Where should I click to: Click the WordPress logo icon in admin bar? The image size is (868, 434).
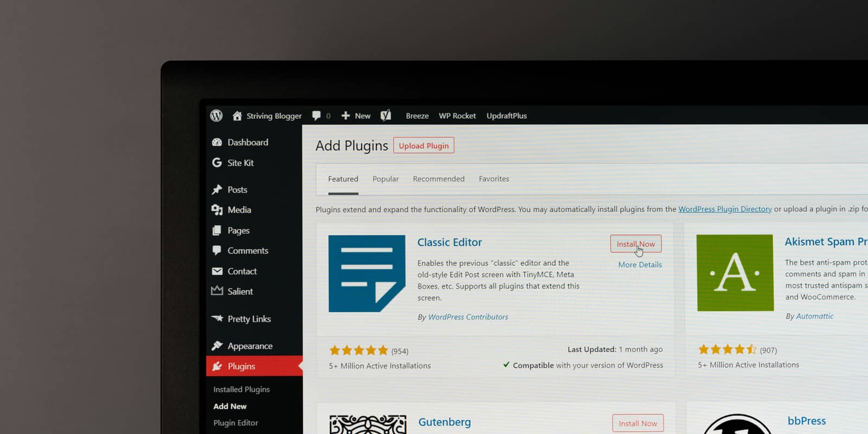click(216, 116)
